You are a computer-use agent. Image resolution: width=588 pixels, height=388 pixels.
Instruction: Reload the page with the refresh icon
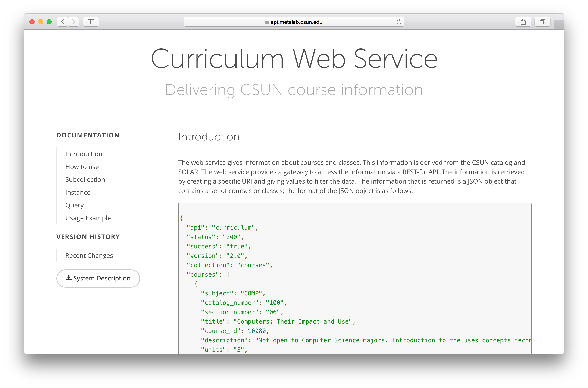[399, 22]
